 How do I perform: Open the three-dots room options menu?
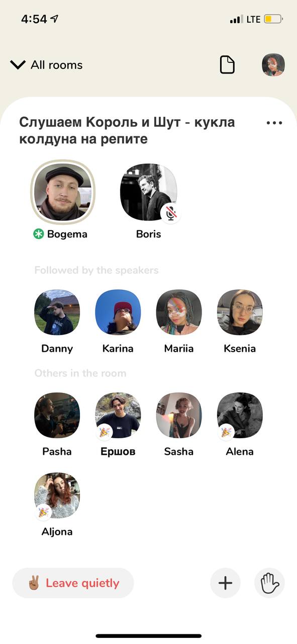274,123
